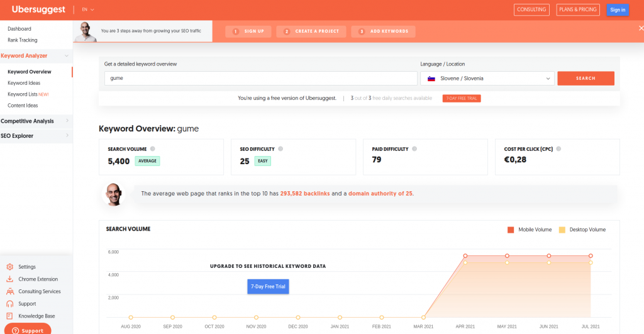Click the Settings gear icon
Viewport: 644px width, 334px height.
tap(10, 267)
